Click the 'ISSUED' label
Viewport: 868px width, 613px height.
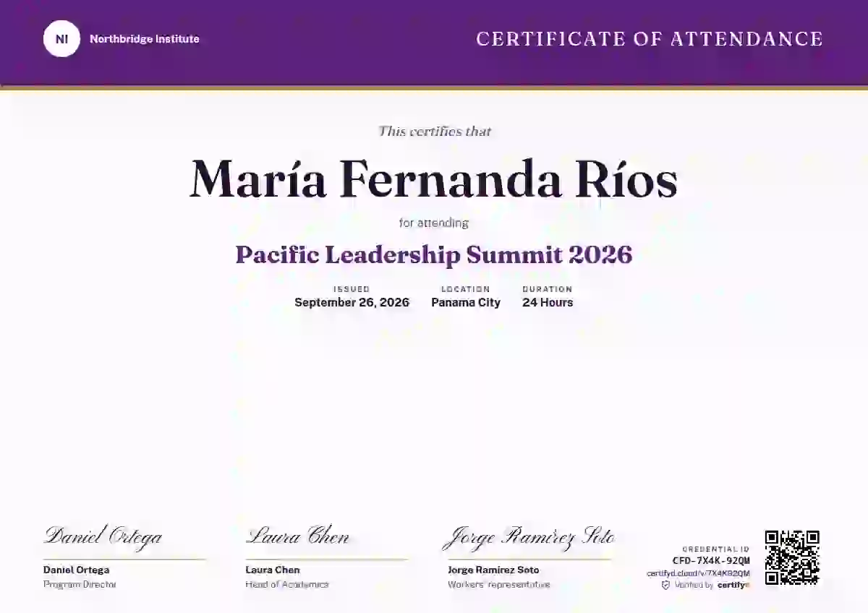pos(352,289)
